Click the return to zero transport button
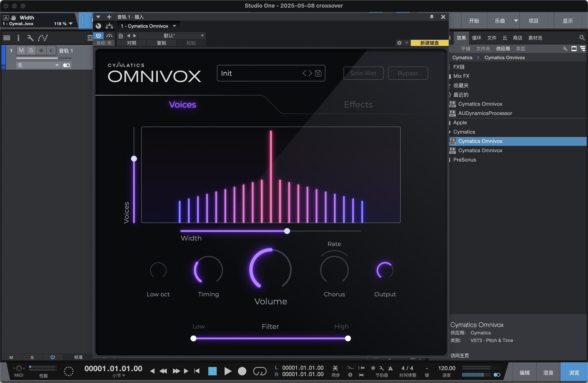The image size is (588, 383). [x=197, y=371]
